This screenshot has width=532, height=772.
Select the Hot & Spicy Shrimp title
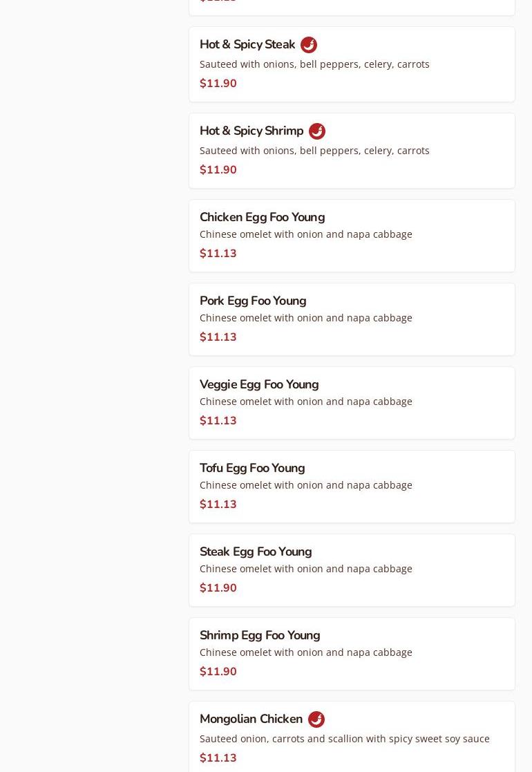(x=251, y=131)
